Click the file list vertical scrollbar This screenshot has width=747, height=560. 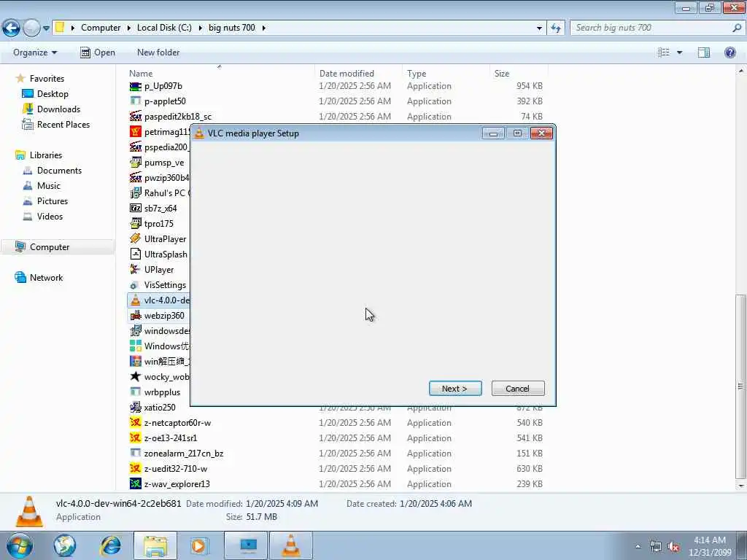741,386
